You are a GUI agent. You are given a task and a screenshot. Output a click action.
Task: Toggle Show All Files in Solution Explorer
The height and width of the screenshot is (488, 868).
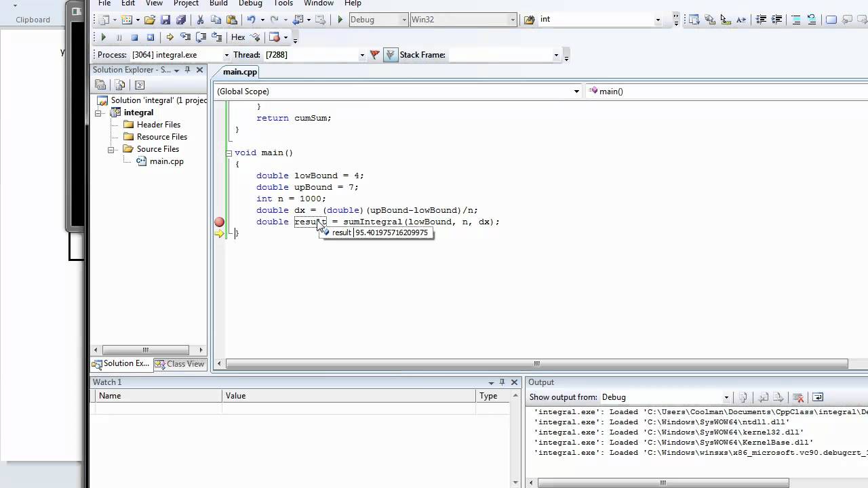[120, 85]
